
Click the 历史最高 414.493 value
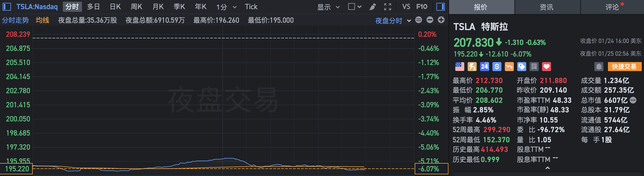pos(494,149)
